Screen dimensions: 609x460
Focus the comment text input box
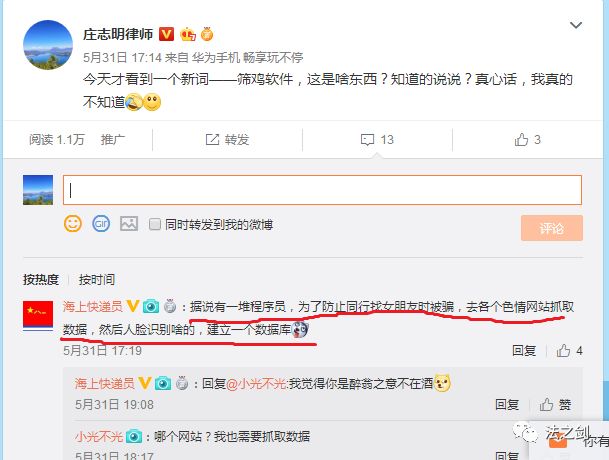pos(322,190)
